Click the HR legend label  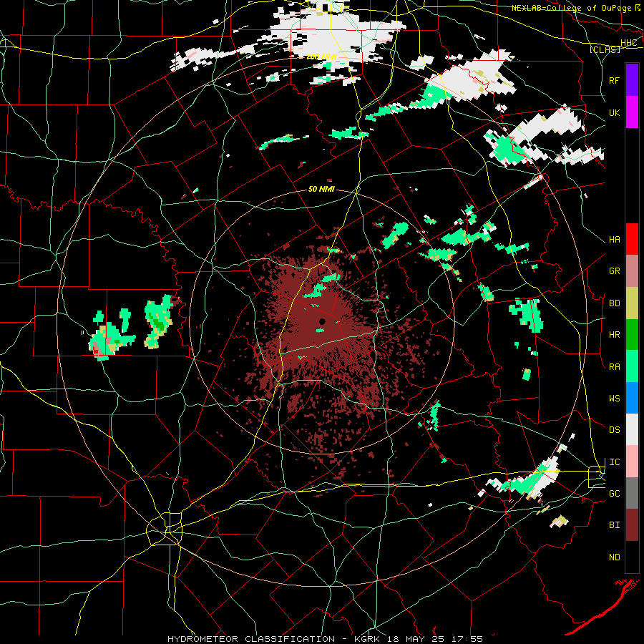coord(614,335)
